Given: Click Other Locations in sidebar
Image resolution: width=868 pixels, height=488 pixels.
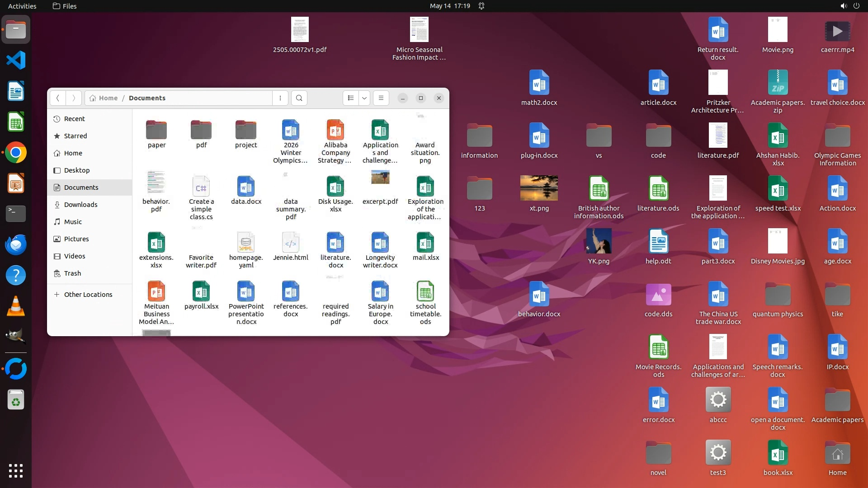Looking at the screenshot, I should 88,295.
